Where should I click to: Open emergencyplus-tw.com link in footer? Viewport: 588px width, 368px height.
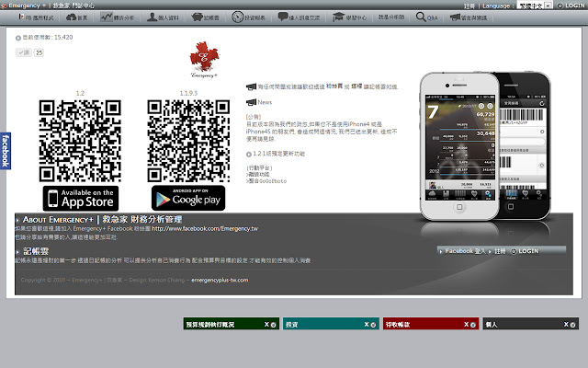point(220,280)
